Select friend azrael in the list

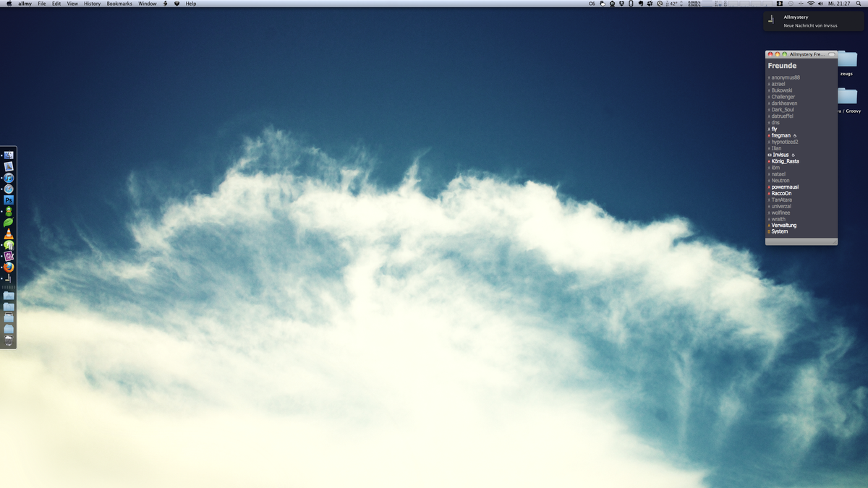pyautogui.click(x=779, y=84)
